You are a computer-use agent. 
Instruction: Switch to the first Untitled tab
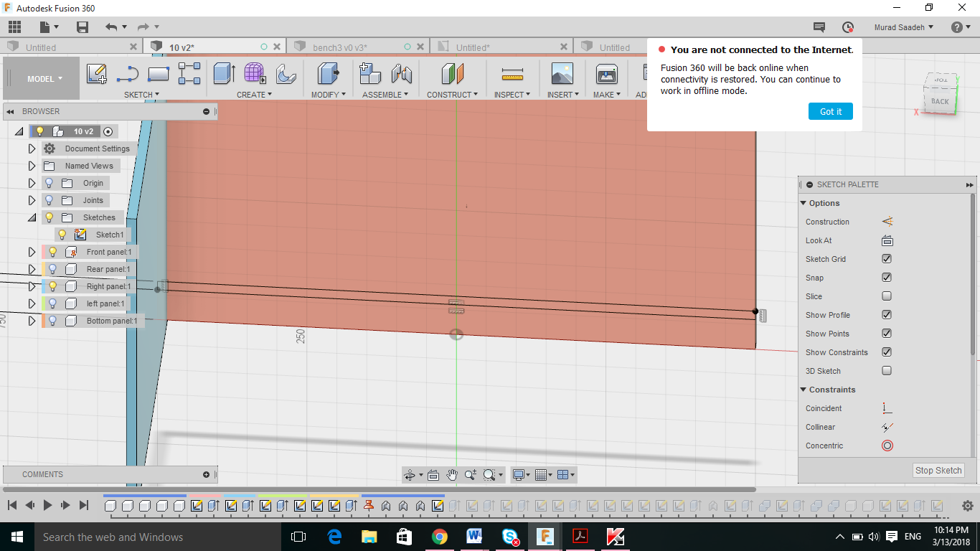tap(41, 47)
